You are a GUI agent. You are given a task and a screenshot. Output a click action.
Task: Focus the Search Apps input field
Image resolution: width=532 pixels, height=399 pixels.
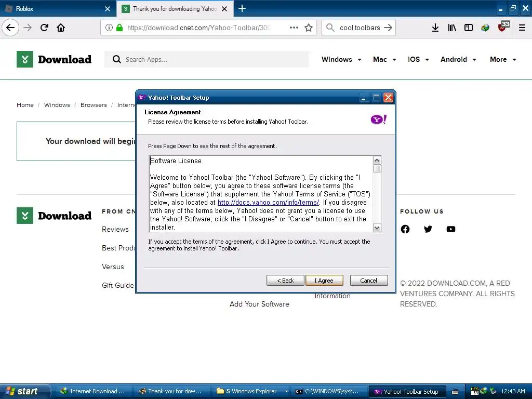207,59
